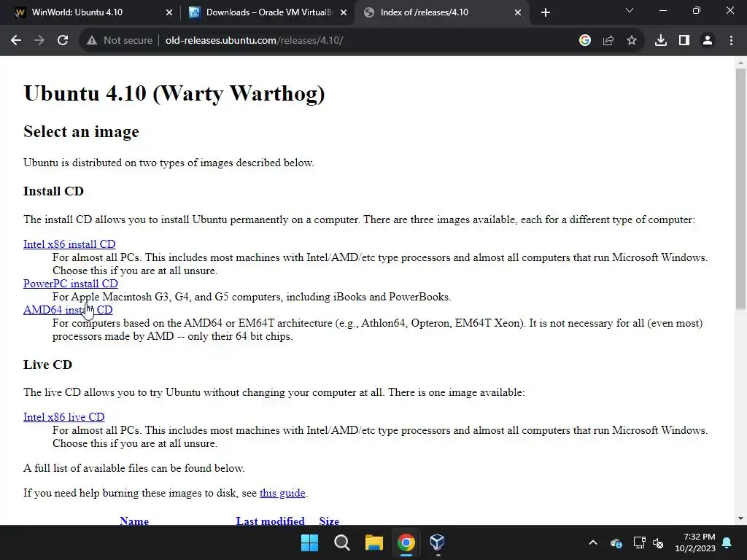The image size is (747, 560).
Task: Click the Chrome taskbar icon
Action: [406, 542]
